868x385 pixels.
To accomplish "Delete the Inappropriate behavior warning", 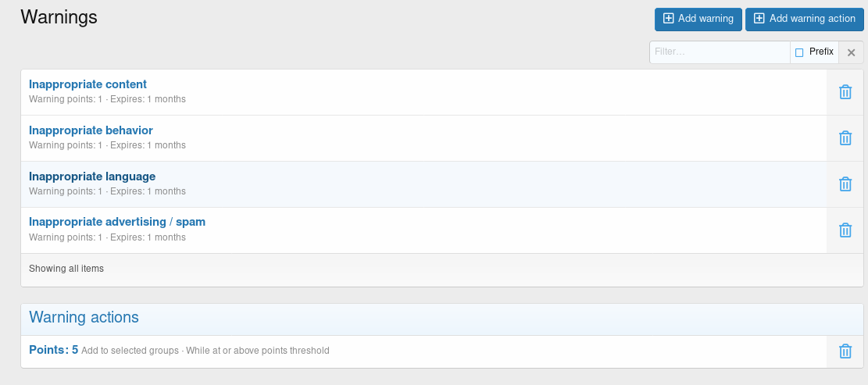I will click(x=845, y=138).
